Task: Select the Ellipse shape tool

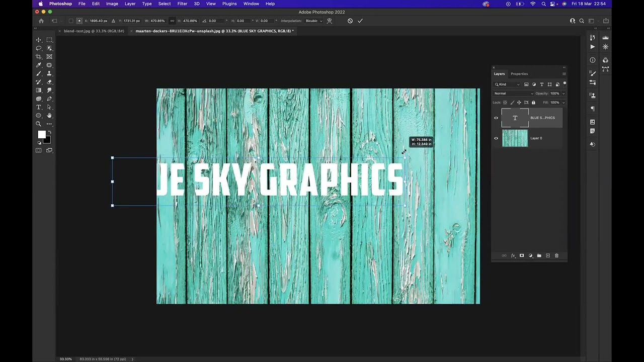Action: coord(39,116)
